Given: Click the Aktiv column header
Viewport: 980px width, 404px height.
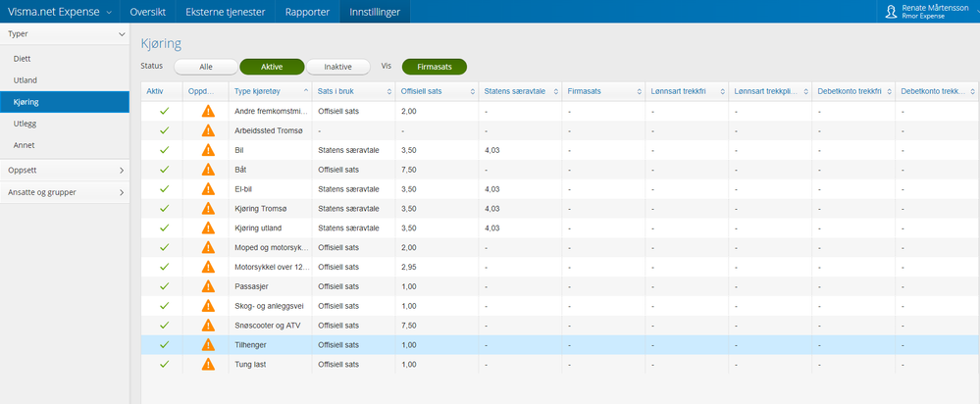Looking at the screenshot, I should [x=162, y=91].
